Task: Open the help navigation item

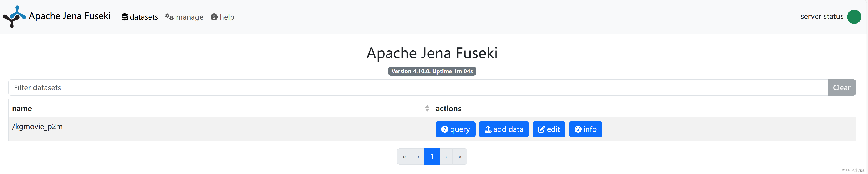Action: click(227, 17)
